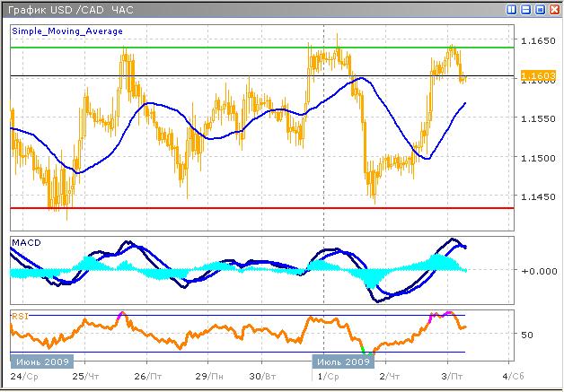
Task: Click the RSI 50 level axis label
Action: point(528,335)
